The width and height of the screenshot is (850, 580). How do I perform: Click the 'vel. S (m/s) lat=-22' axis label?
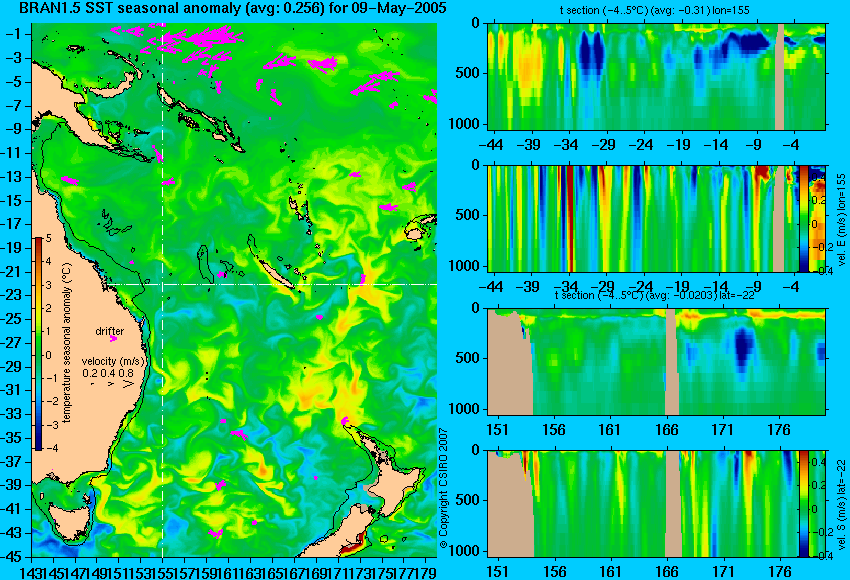click(x=842, y=504)
